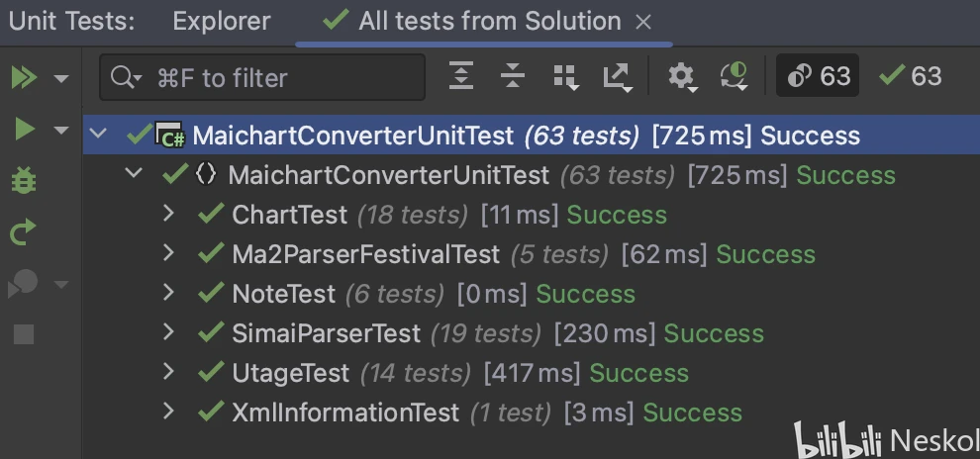Toggle the passed tests 63 filter
This screenshot has height=459, width=980.
point(911,76)
